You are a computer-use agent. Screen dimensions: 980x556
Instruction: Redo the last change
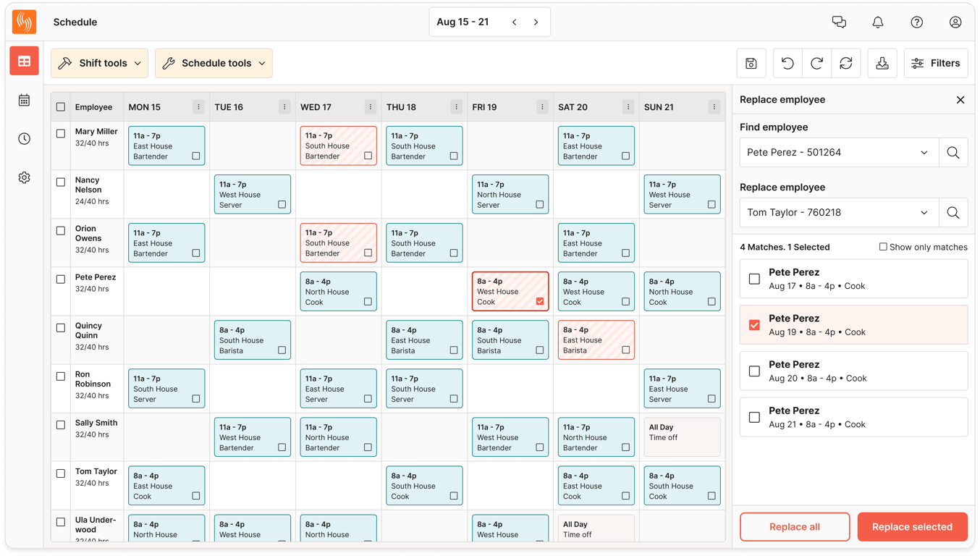point(816,63)
